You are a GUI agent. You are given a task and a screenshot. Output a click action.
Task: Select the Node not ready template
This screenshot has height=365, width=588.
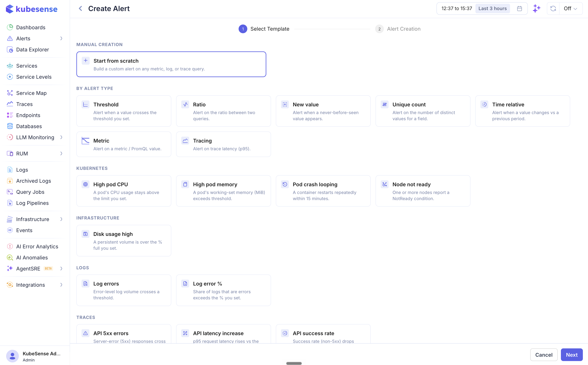423,191
